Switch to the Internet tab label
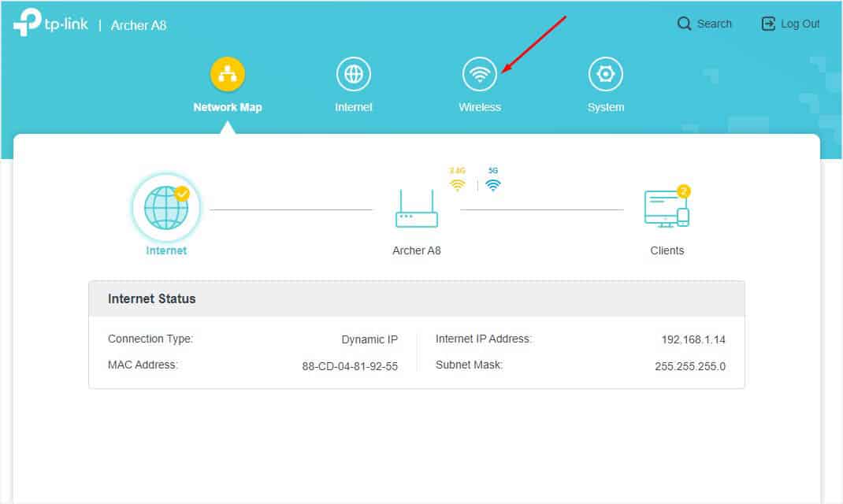 point(353,107)
